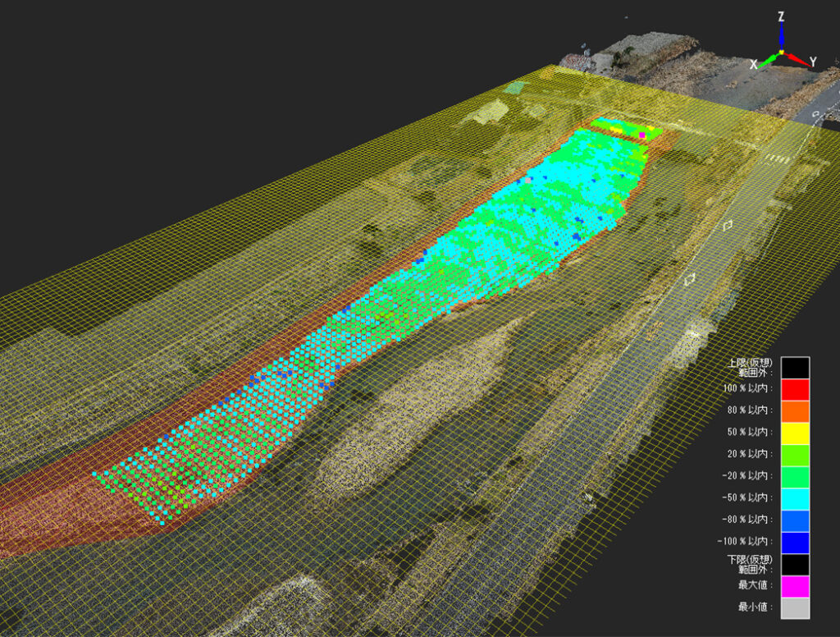Click the green X axis arrow
Image resolution: width=840 pixels, height=637 pixels.
pyautogui.click(x=769, y=60)
